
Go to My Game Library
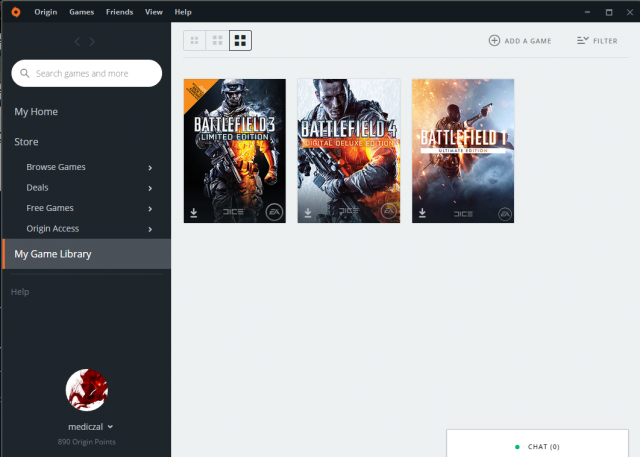tap(87, 254)
